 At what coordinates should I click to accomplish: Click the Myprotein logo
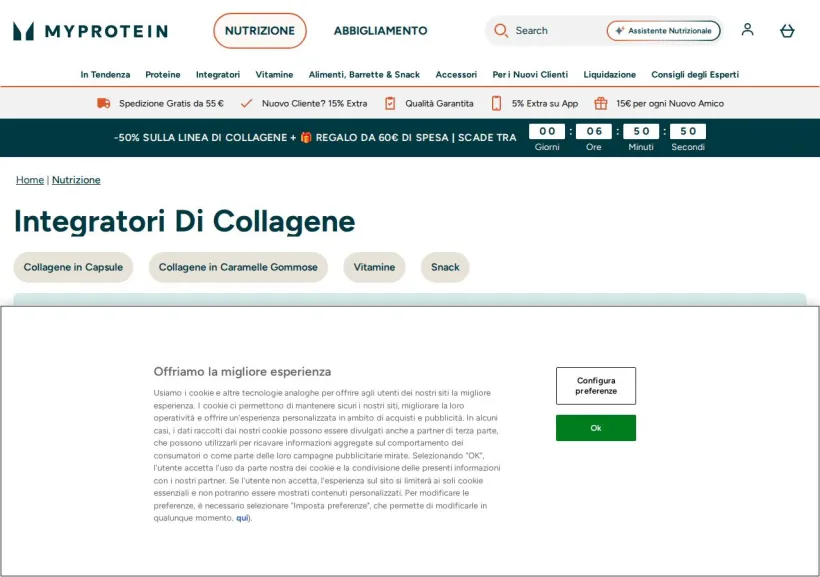click(90, 31)
